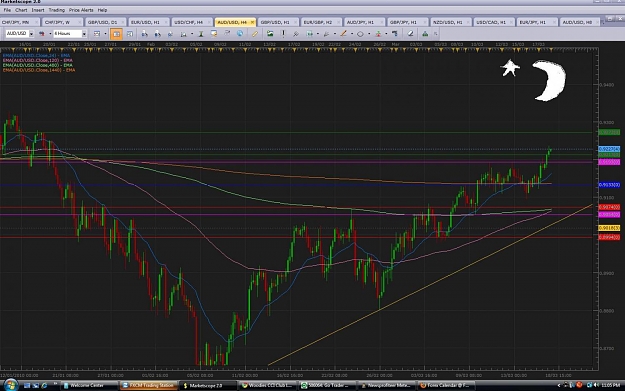
Task: Click the dark blue 0.9133 price label
Action: point(609,185)
